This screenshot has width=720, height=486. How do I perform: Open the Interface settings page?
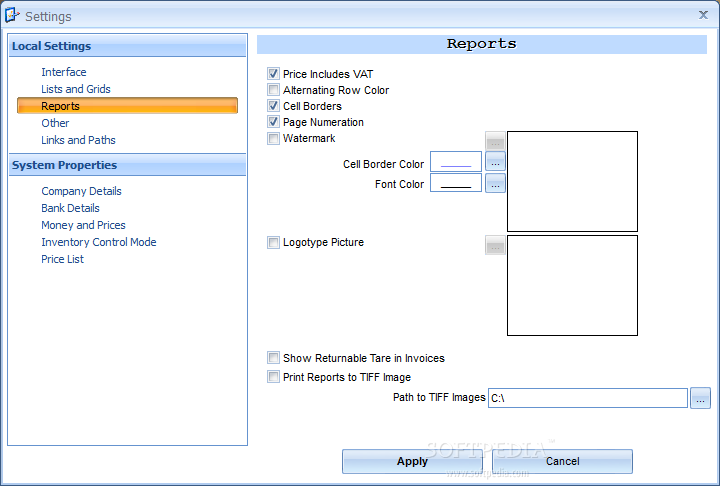[x=64, y=72]
